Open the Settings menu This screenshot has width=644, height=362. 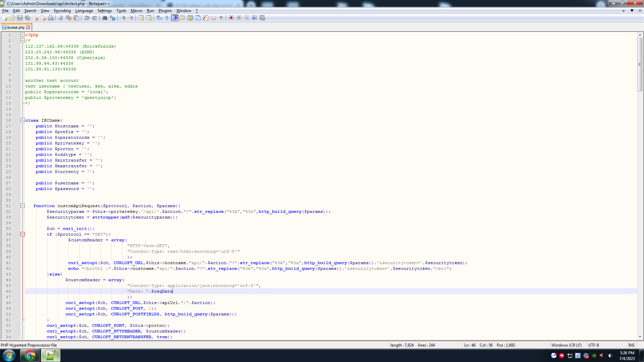pos(105,11)
